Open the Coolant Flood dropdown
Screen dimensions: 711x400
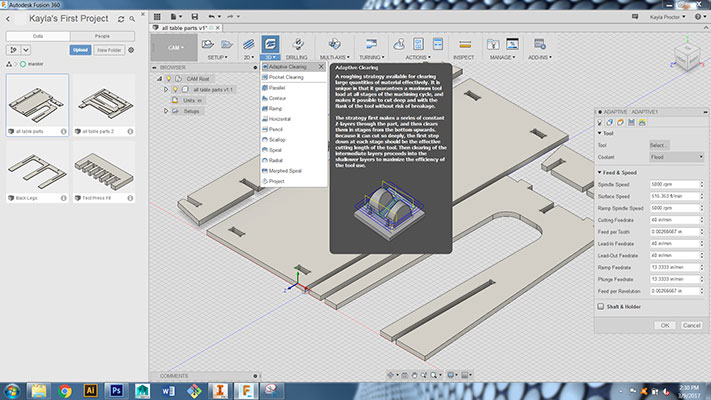676,157
